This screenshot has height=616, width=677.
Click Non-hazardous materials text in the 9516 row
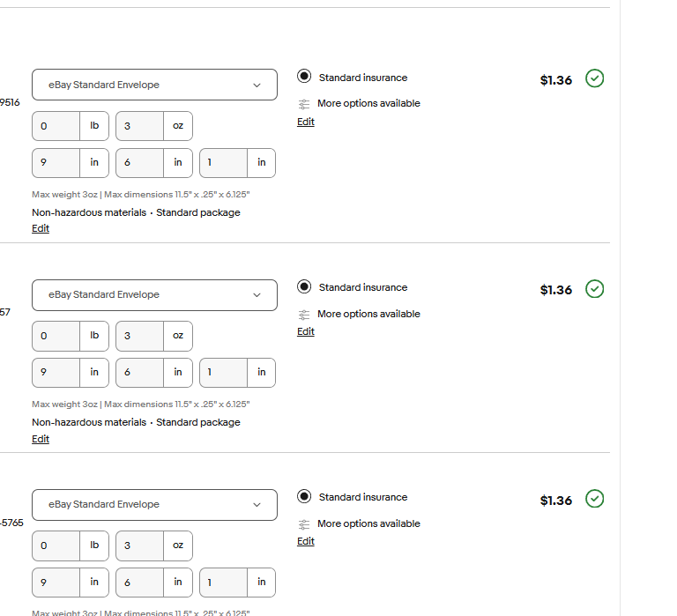point(89,212)
